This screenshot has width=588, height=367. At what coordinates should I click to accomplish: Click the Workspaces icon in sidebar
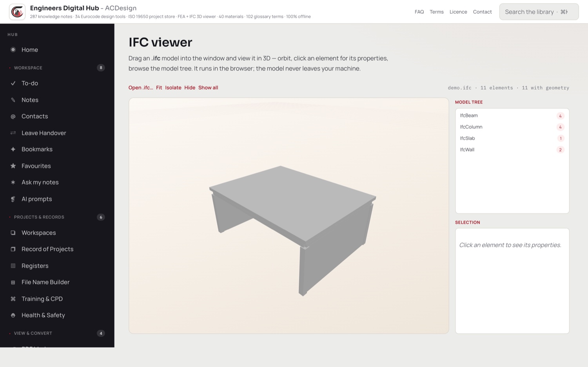pyautogui.click(x=13, y=233)
